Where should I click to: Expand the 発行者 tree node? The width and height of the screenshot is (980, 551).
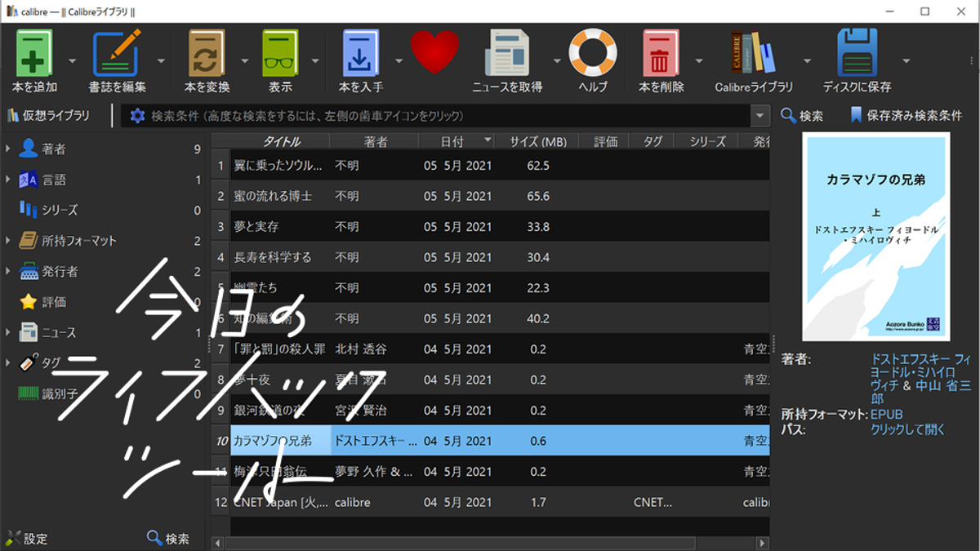pyautogui.click(x=8, y=271)
